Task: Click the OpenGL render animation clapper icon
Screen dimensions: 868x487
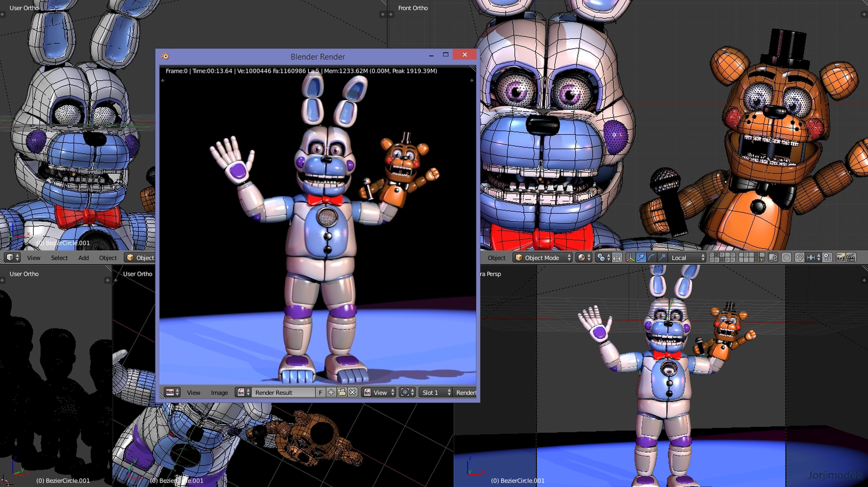Action: 851,258
